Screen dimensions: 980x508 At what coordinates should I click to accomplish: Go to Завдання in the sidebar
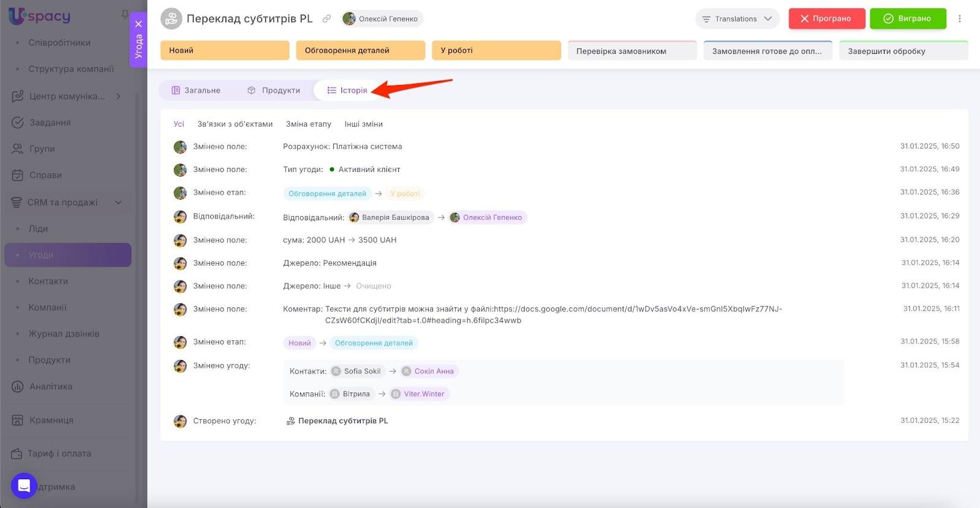50,122
